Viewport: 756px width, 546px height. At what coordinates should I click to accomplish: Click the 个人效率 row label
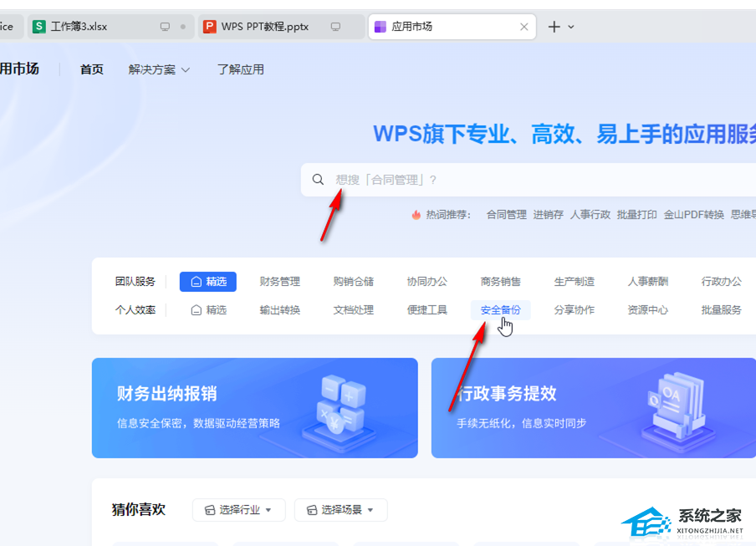tap(135, 310)
